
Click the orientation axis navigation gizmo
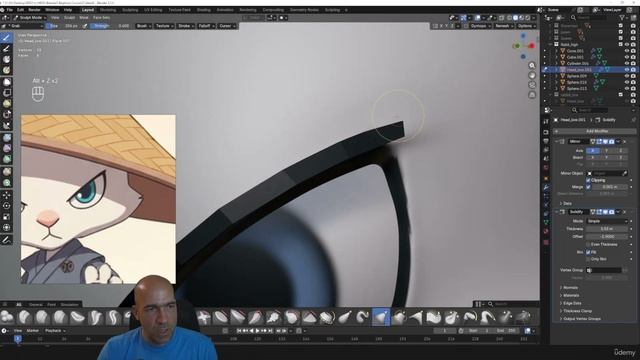pos(524,46)
